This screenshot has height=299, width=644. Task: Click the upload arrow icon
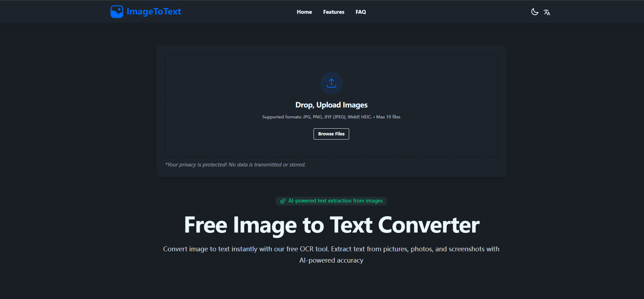click(331, 83)
